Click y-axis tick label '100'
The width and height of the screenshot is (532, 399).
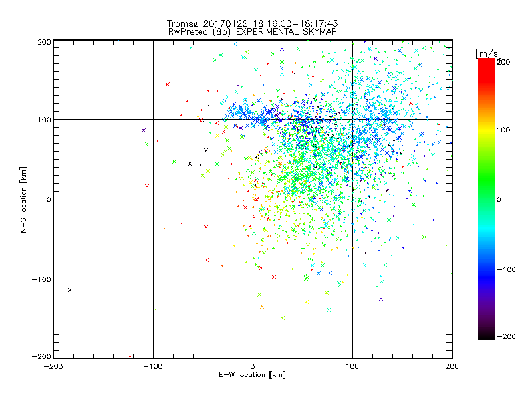44,120
